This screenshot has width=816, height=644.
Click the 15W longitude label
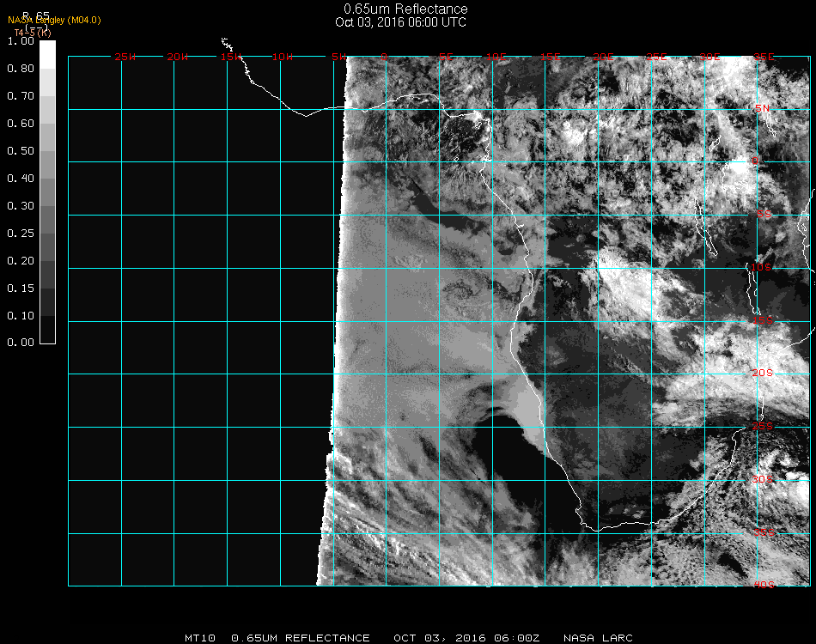coord(231,58)
